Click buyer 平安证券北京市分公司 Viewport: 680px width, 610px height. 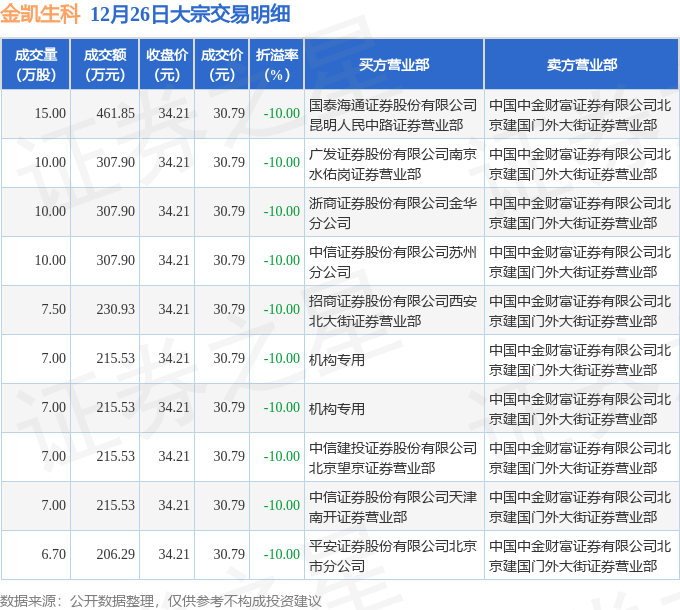(x=393, y=556)
